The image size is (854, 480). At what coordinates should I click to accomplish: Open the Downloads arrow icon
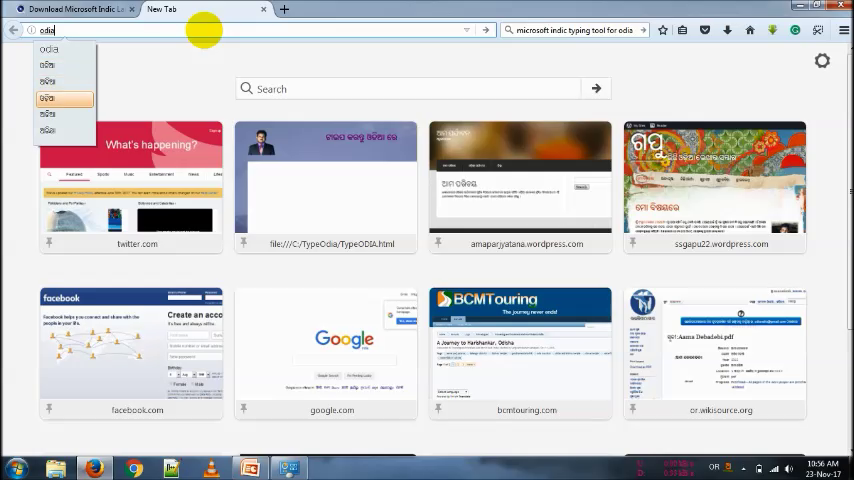pos(728,30)
